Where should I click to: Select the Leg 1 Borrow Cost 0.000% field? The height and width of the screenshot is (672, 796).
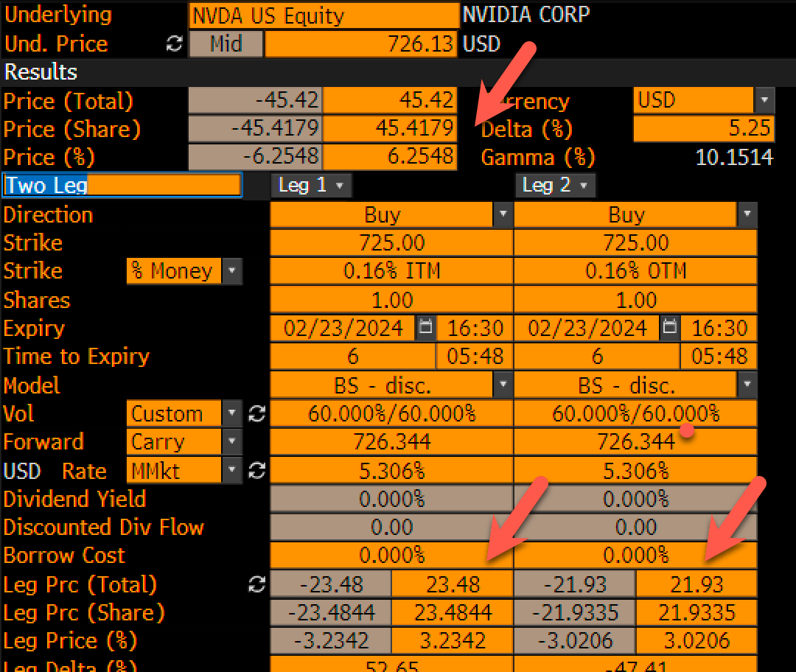point(391,555)
